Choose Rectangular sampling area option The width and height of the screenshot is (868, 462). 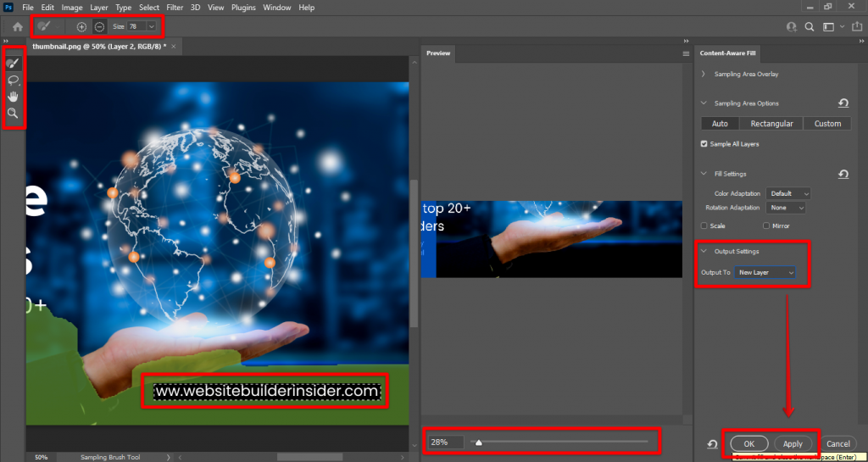point(771,124)
